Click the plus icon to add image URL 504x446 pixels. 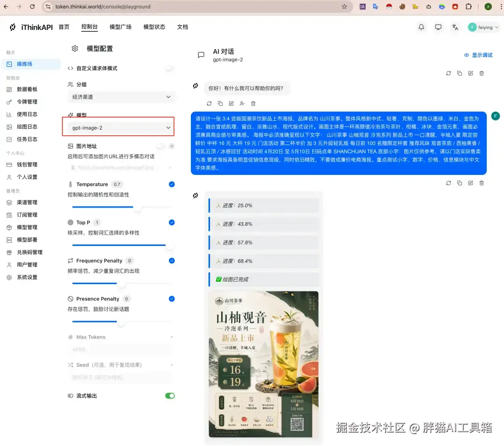pyautogui.click(x=172, y=146)
